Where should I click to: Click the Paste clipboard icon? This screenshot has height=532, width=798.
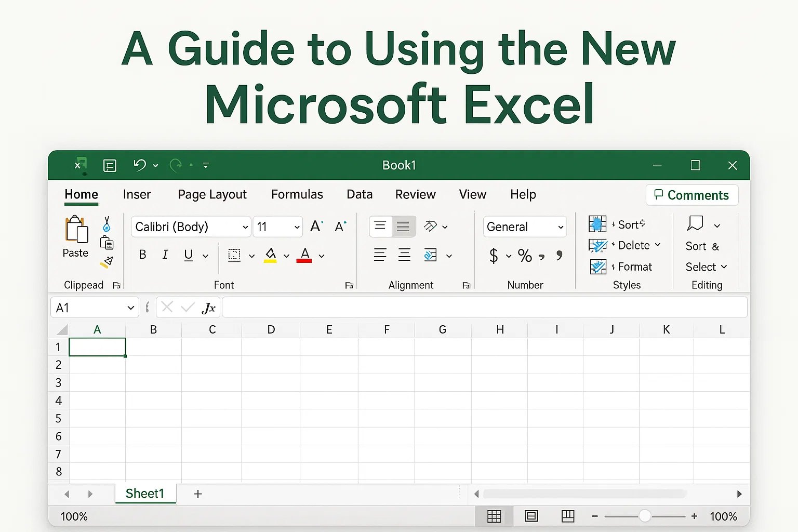tap(76, 230)
